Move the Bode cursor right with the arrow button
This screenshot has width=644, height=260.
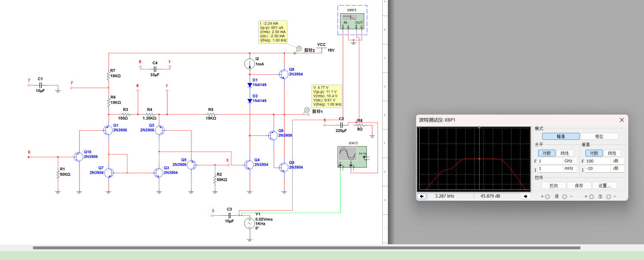click(526, 196)
